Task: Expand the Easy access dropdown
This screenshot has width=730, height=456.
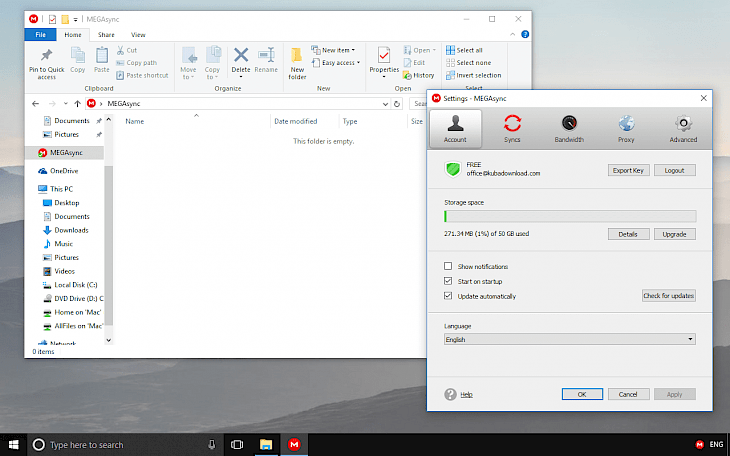Action: 336,62
